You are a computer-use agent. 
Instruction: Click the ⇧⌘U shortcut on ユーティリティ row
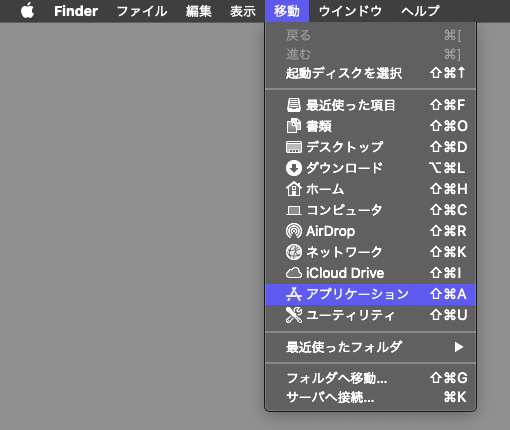point(449,315)
